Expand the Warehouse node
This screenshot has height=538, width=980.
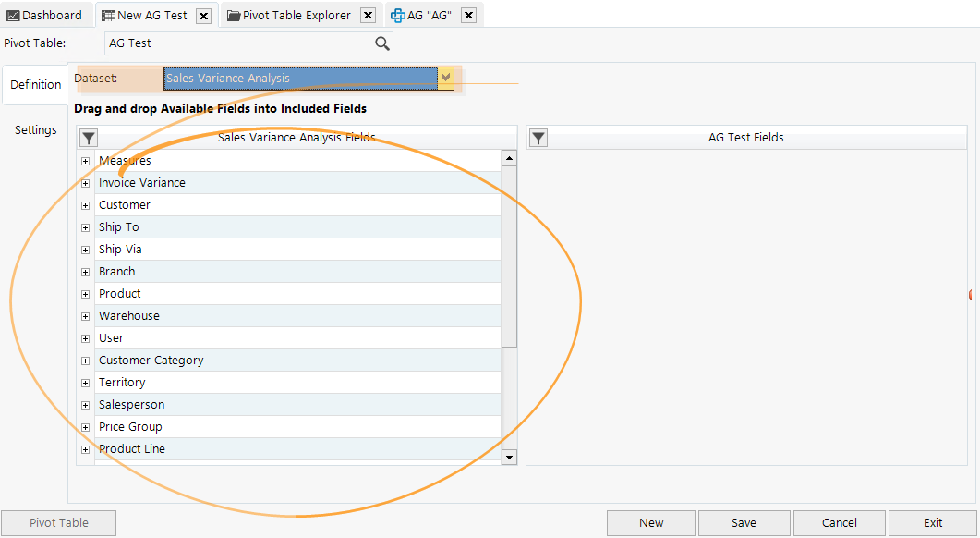[x=86, y=316]
